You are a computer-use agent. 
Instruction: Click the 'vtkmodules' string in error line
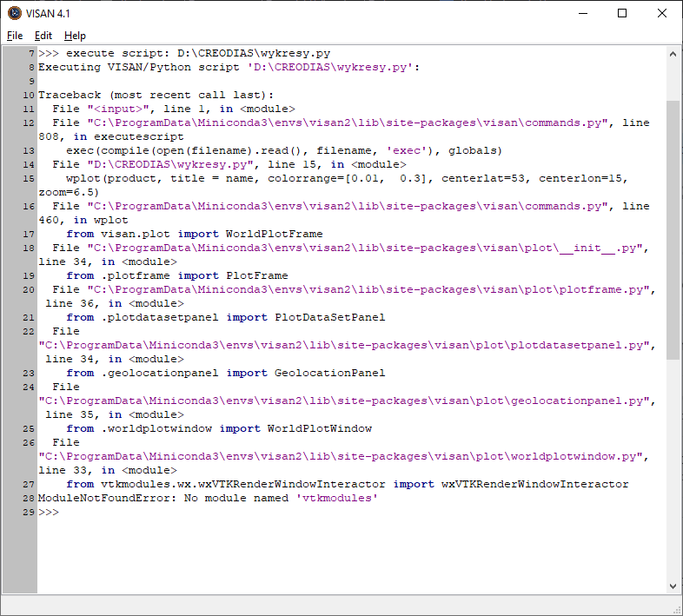[x=336, y=498]
